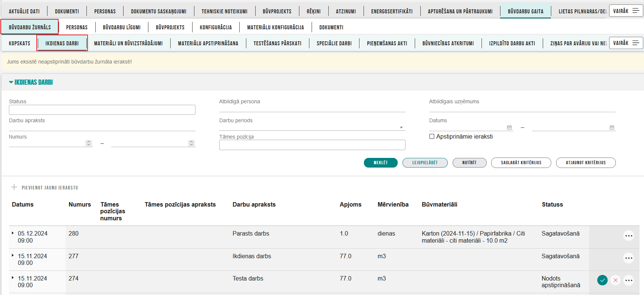This screenshot has height=295, width=644.
Task: Open more options for entry 274
Action: (628, 280)
